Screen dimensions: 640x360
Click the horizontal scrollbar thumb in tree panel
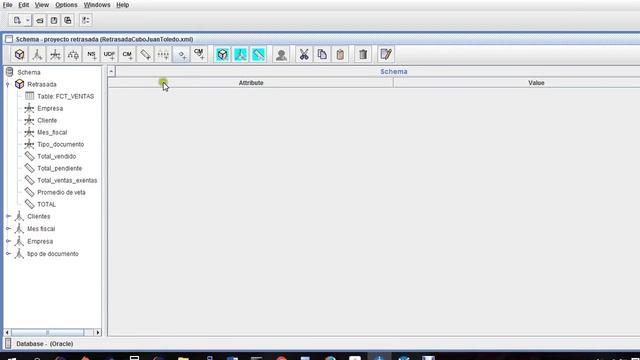tap(47, 333)
